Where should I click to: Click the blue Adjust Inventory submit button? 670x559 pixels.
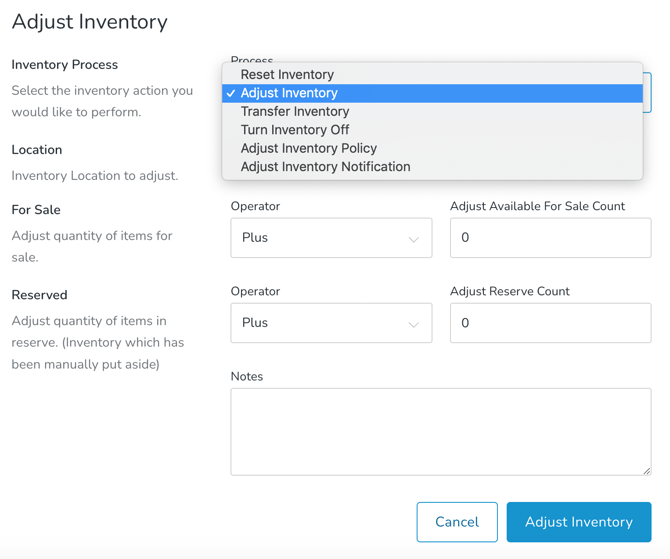point(578,522)
